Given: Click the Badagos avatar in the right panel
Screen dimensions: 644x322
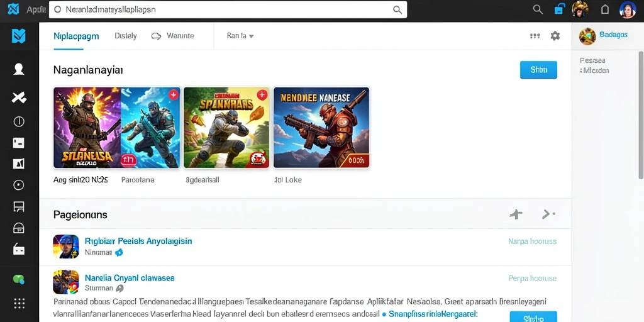Looking at the screenshot, I should coord(587,36).
